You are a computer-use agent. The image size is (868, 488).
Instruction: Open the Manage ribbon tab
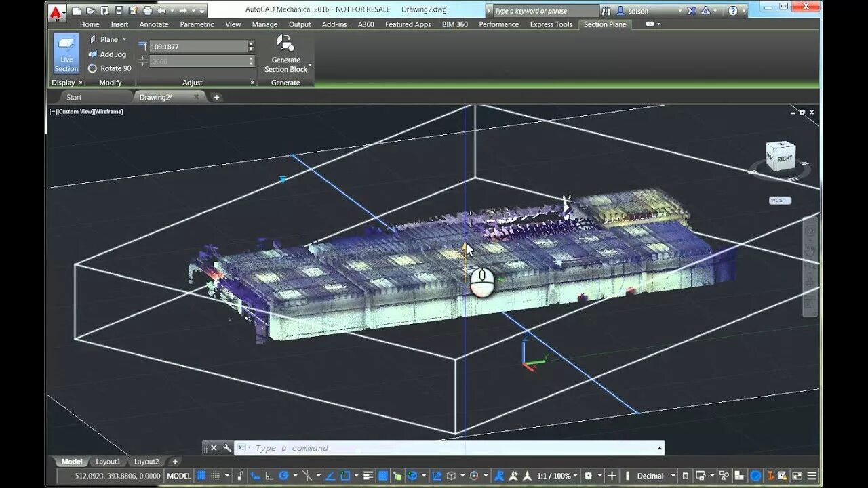(x=264, y=24)
